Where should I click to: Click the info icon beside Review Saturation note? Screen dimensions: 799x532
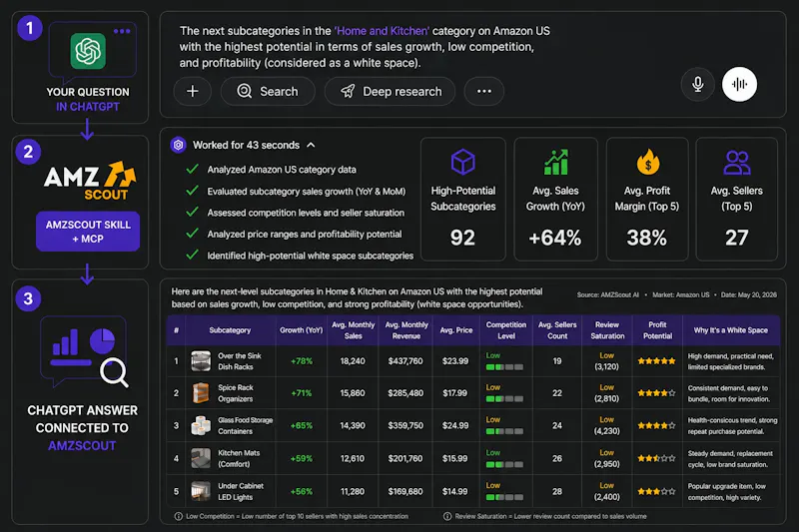[447, 516]
